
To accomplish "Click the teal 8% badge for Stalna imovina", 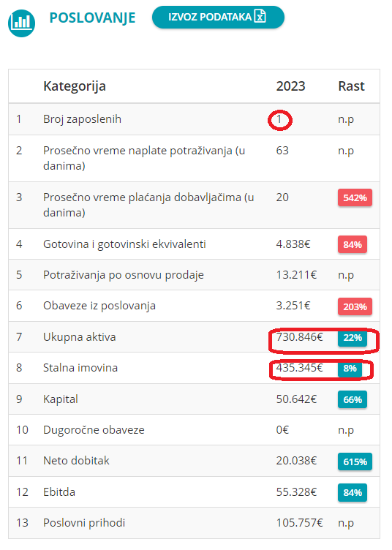I will 350,369.
